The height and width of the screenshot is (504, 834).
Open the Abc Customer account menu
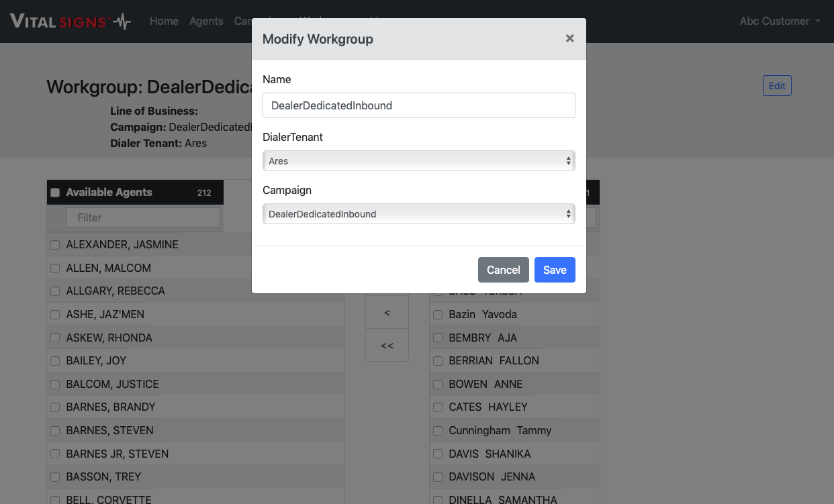point(780,21)
